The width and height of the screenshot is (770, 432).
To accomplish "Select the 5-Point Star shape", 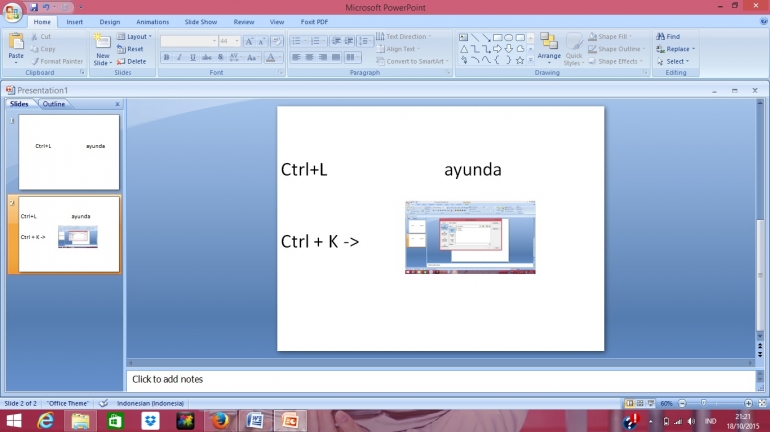I will click(520, 60).
